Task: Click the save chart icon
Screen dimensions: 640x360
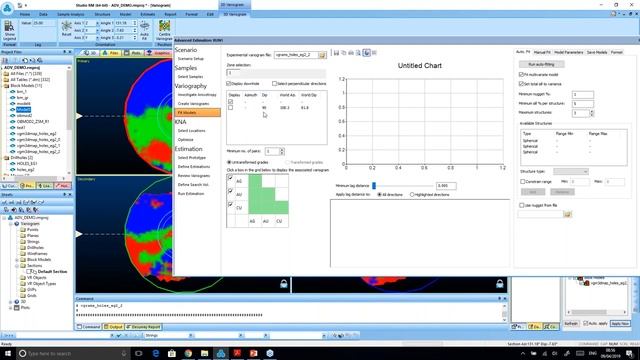Action: [x=336, y=53]
